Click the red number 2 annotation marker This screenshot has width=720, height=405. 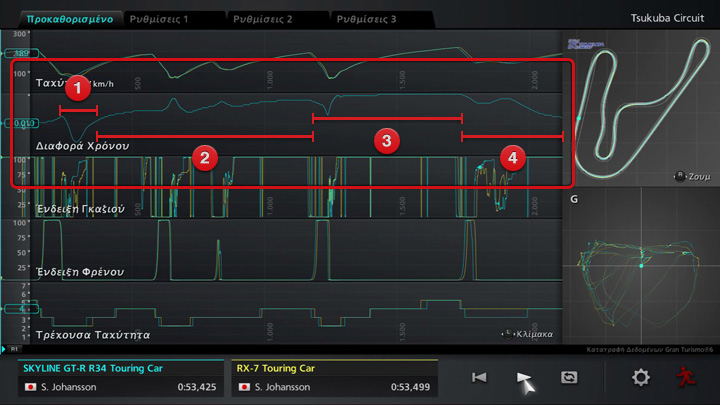(204, 157)
